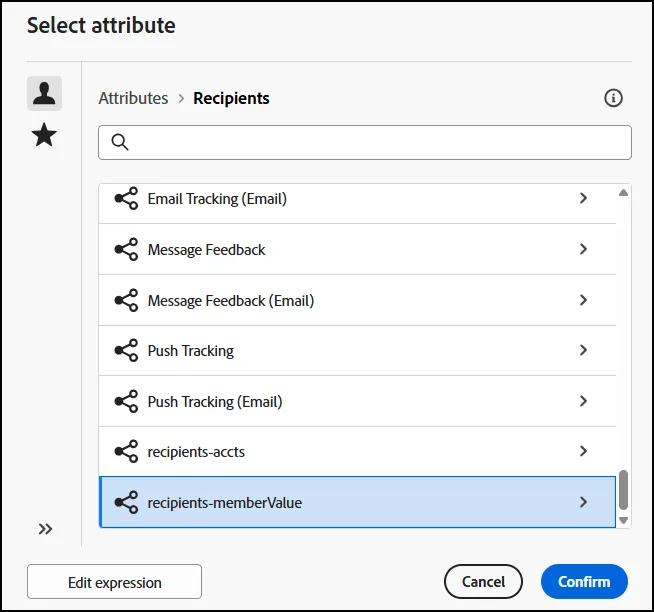Click the attribute list scrollbar thumb
Image resolution: width=654 pixels, height=612 pixels.
[623, 490]
